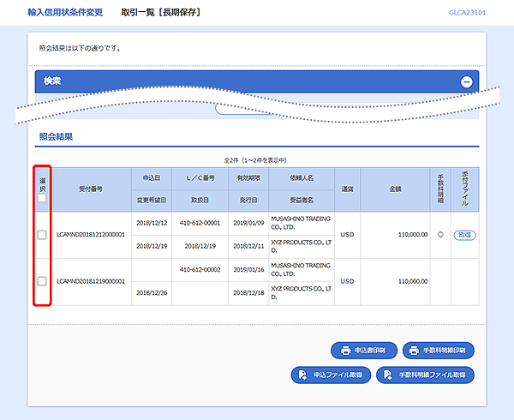This screenshot has height=420, width=514.
Task: Click the 添付ファイル column header
Action: point(465,189)
